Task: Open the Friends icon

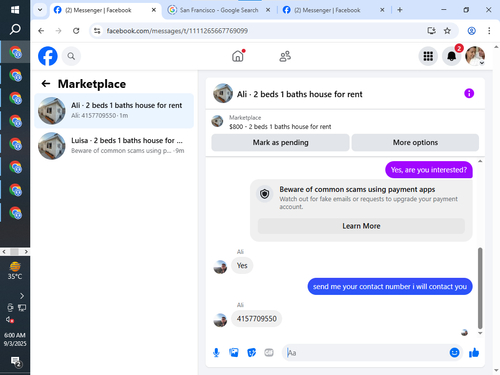Action: (285, 56)
